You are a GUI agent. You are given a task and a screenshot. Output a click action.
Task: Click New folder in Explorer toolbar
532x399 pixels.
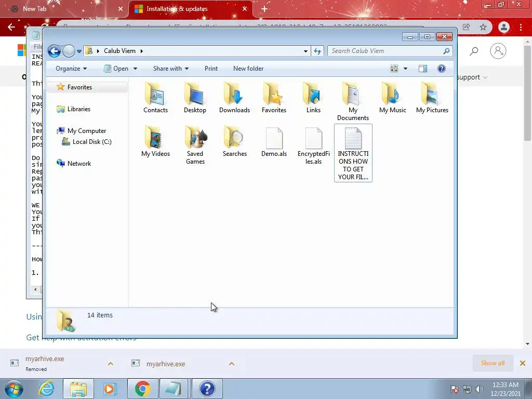(x=248, y=69)
